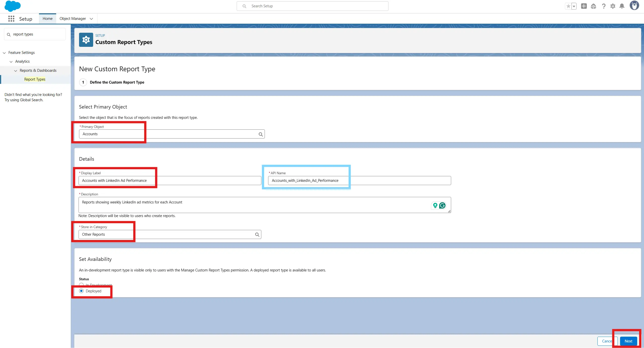Open the notifications bell
Image resolution: width=644 pixels, height=348 pixels.
pos(622,6)
